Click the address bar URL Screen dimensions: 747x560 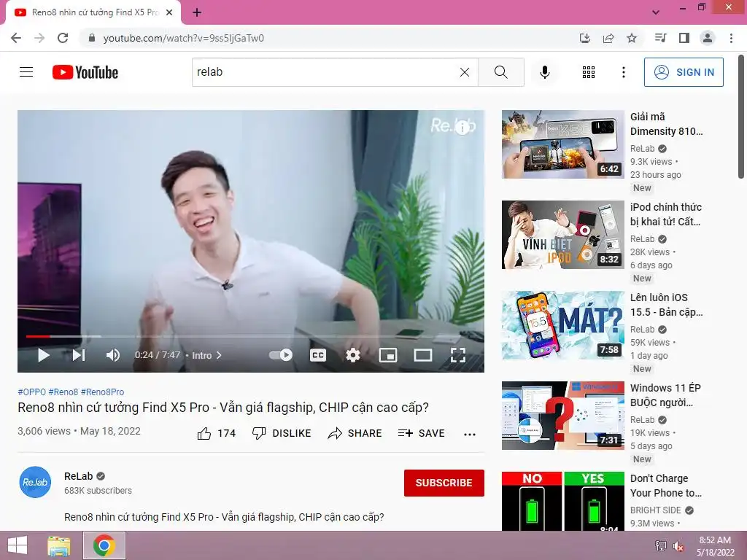183,38
